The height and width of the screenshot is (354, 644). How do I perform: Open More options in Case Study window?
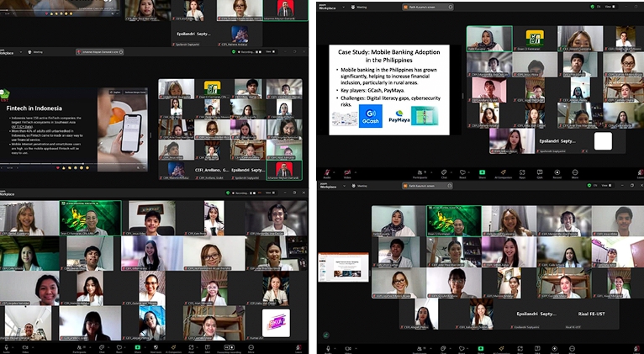pos(575,172)
